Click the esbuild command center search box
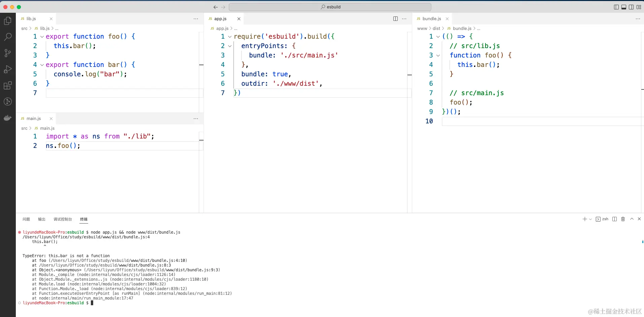The image size is (644, 317). coord(330,7)
